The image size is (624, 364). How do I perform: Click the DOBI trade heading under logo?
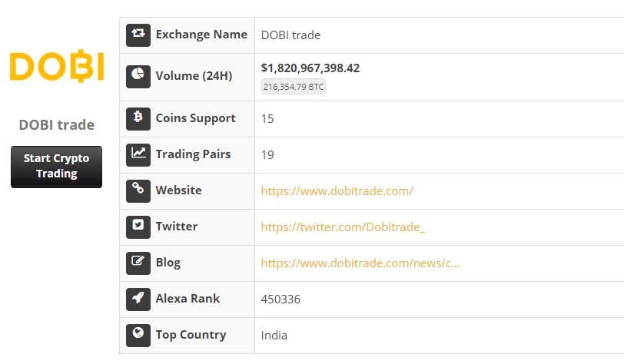(x=57, y=124)
